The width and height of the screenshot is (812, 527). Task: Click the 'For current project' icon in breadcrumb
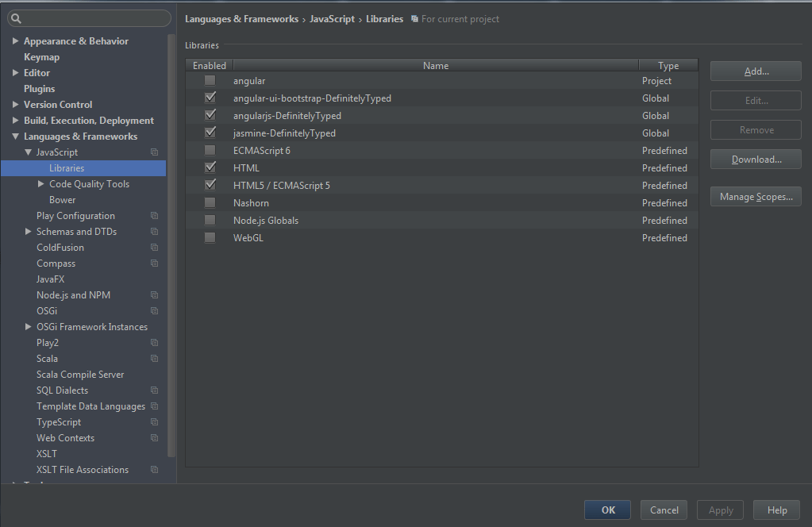(414, 19)
